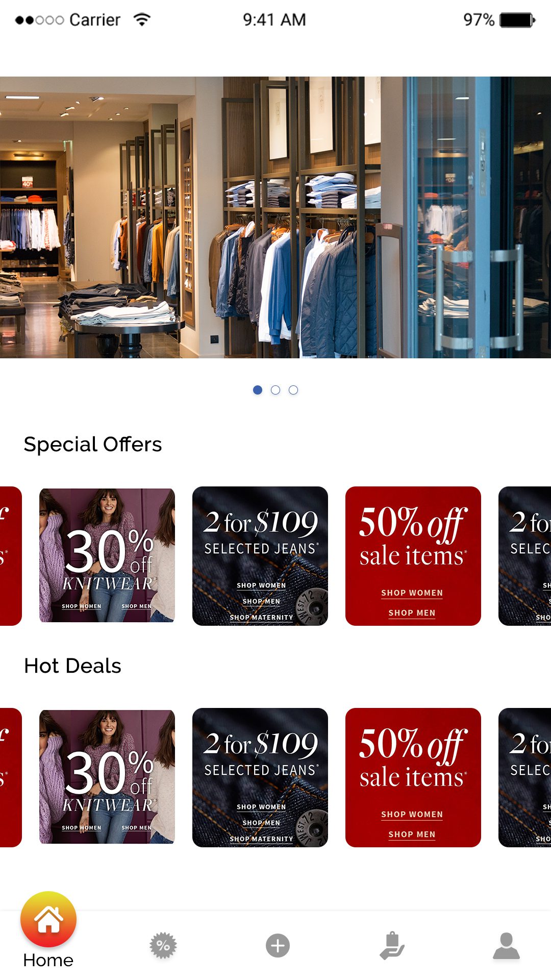551x980 pixels.
Task: Open the user profile tab icon
Action: point(506,946)
